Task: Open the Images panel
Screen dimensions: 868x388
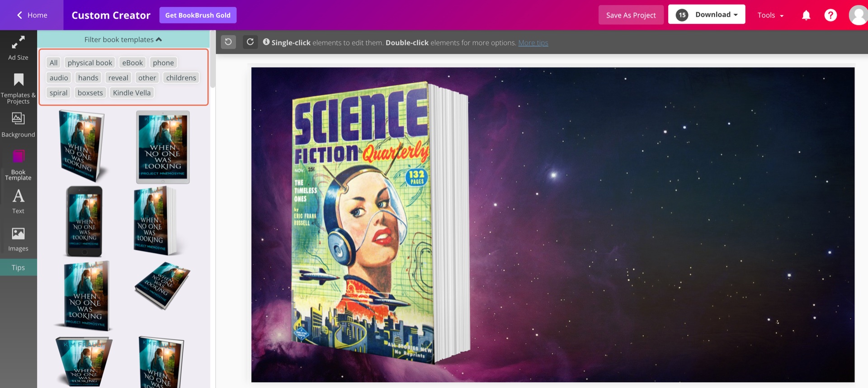Action: (18, 239)
